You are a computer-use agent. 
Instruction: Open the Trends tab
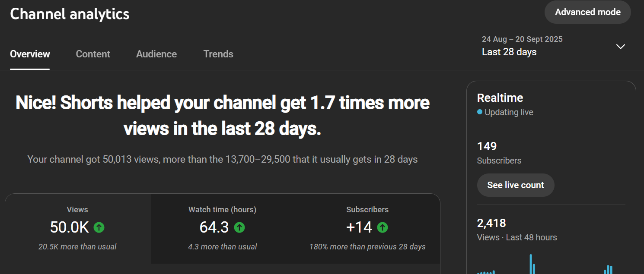point(218,54)
